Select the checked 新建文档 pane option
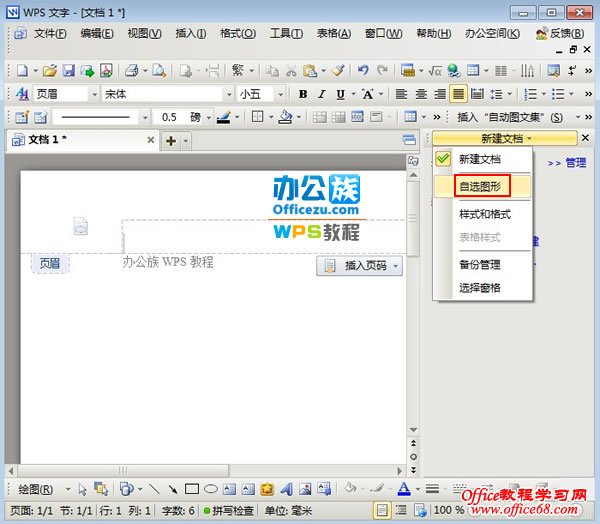Screen dimensions: 600x524 (479, 159)
